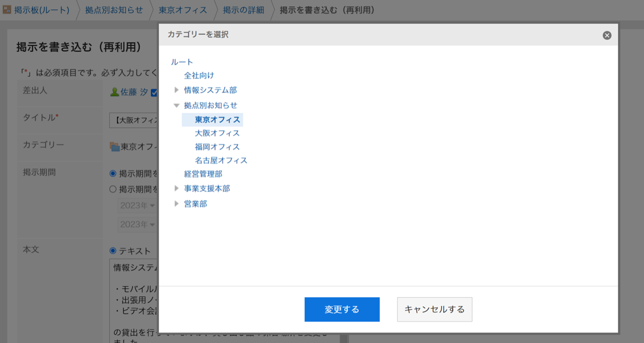Viewport: 644px width, 343px height.
Task: Select 全社向け category
Action: point(199,75)
